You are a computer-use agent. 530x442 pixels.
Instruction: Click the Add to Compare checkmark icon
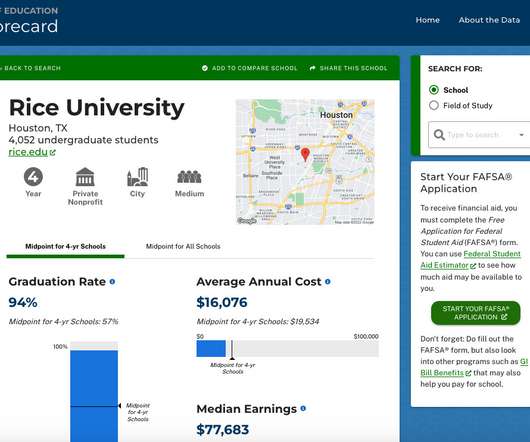[x=205, y=68]
